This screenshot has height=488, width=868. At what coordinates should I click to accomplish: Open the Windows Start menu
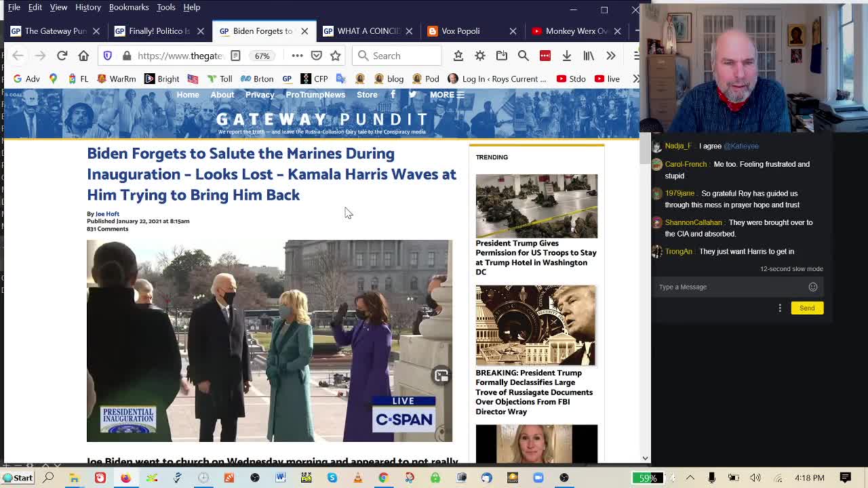[x=17, y=478]
